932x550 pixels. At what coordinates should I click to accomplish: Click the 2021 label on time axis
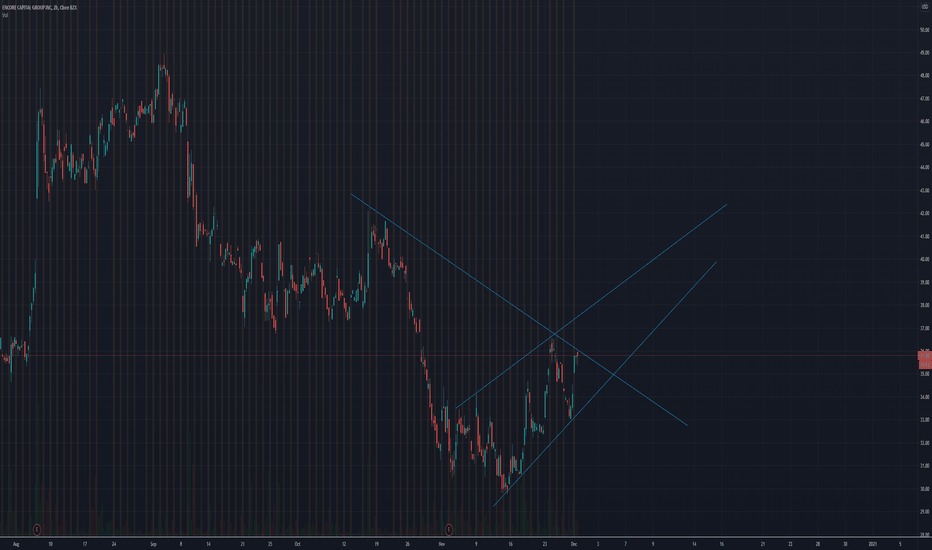pos(873,544)
